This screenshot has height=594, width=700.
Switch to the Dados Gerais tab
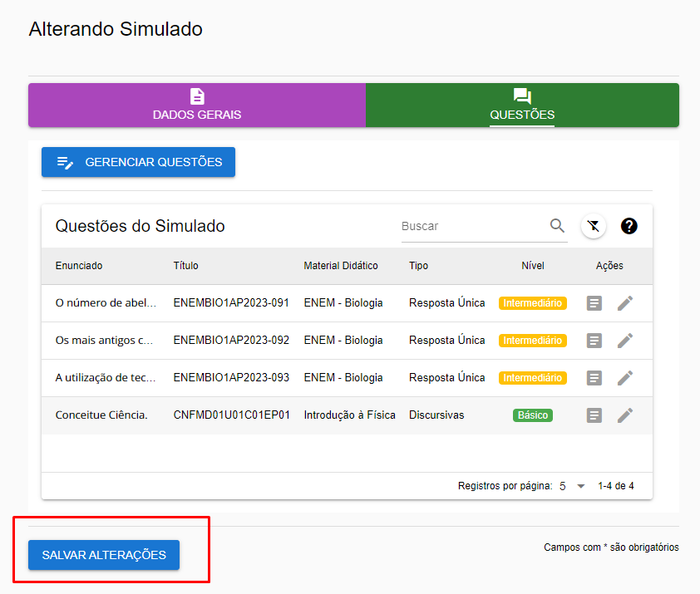click(x=197, y=106)
